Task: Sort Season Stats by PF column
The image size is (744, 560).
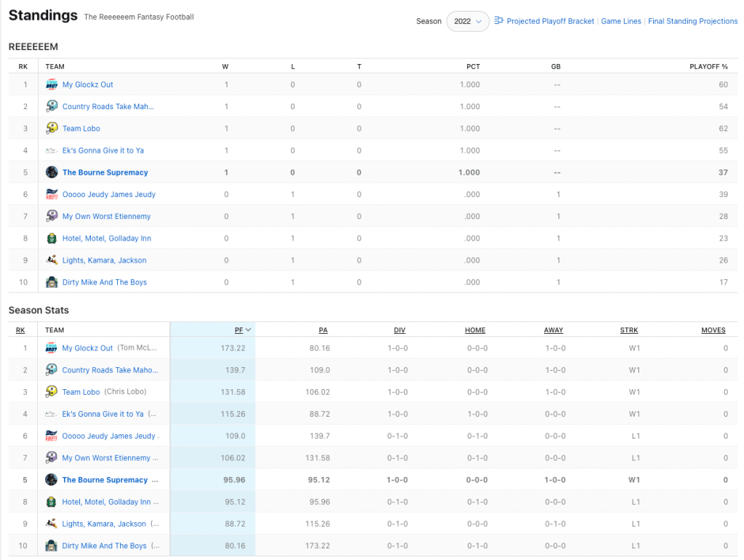Action: click(239, 330)
